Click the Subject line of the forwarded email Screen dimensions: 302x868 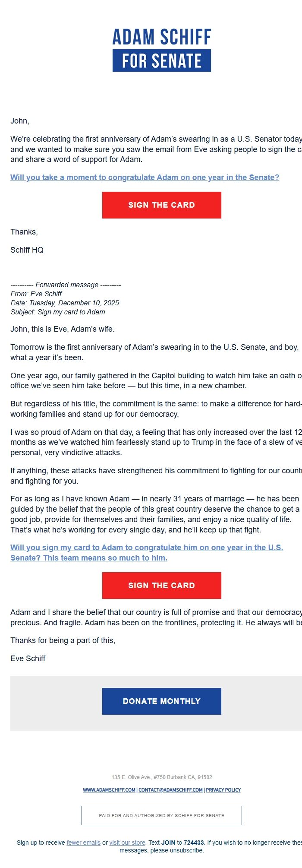pyautogui.click(x=57, y=312)
